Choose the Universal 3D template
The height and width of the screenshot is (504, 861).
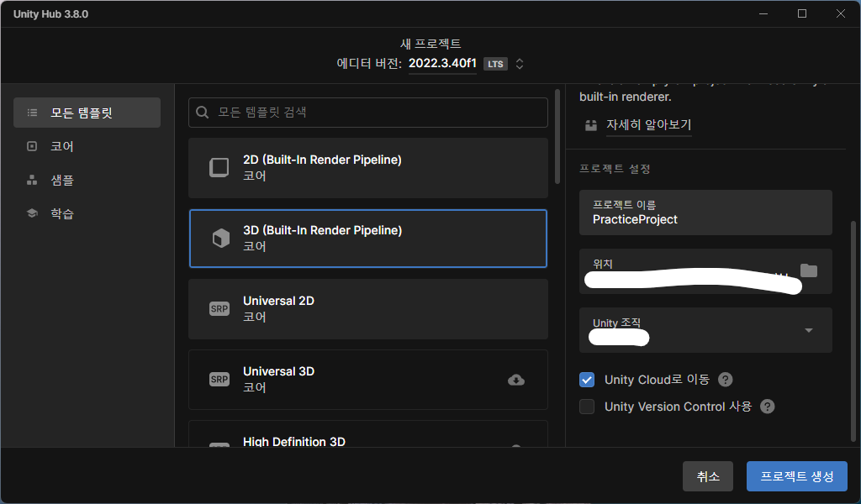tap(368, 380)
